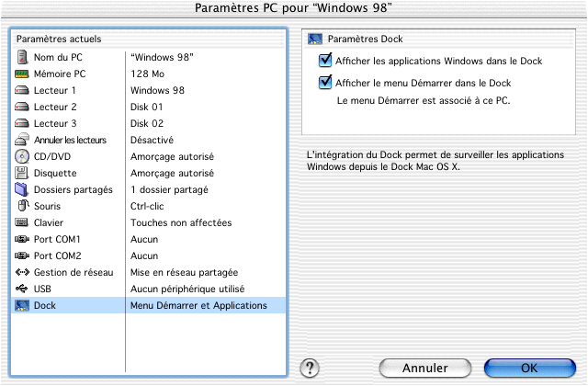The image size is (588, 386).
Task: Select "Annuler les lecteurs" row label
Action: click(x=70, y=140)
